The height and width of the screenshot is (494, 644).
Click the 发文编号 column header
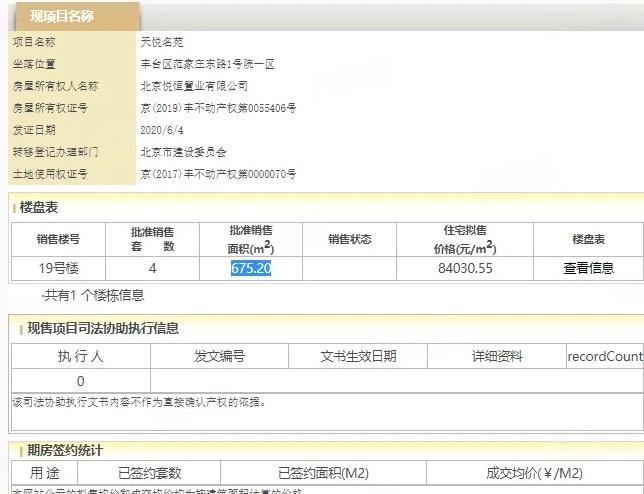219,356
